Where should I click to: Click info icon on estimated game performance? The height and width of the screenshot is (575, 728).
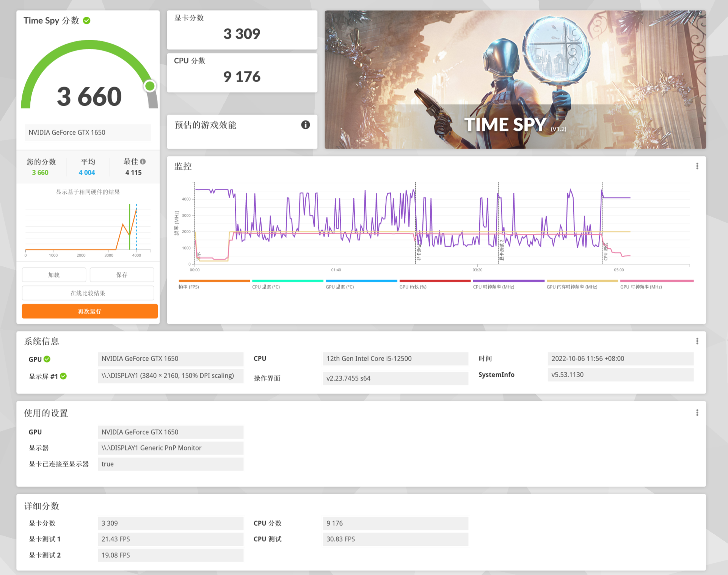tap(305, 125)
